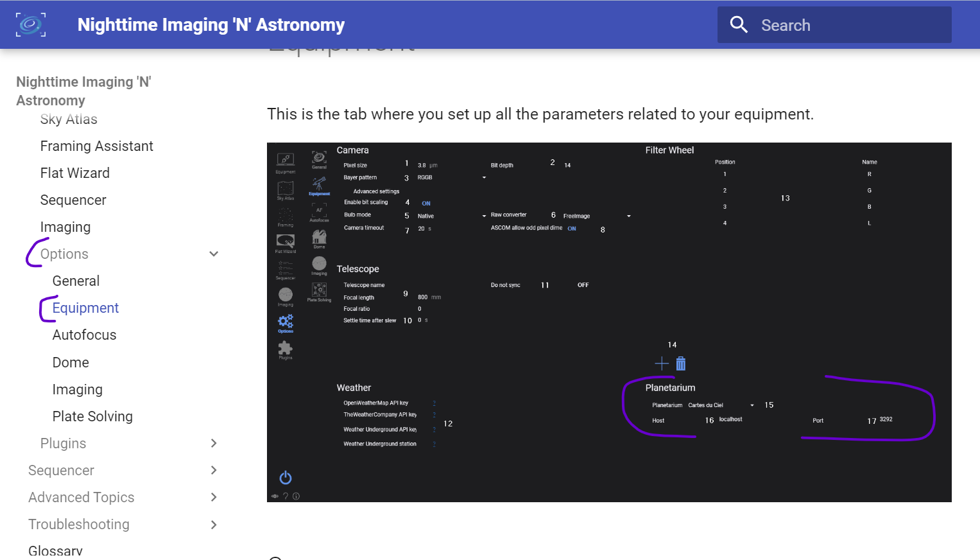980x560 pixels.
Task: Open the Autofocus page in sidebar
Action: (85, 335)
